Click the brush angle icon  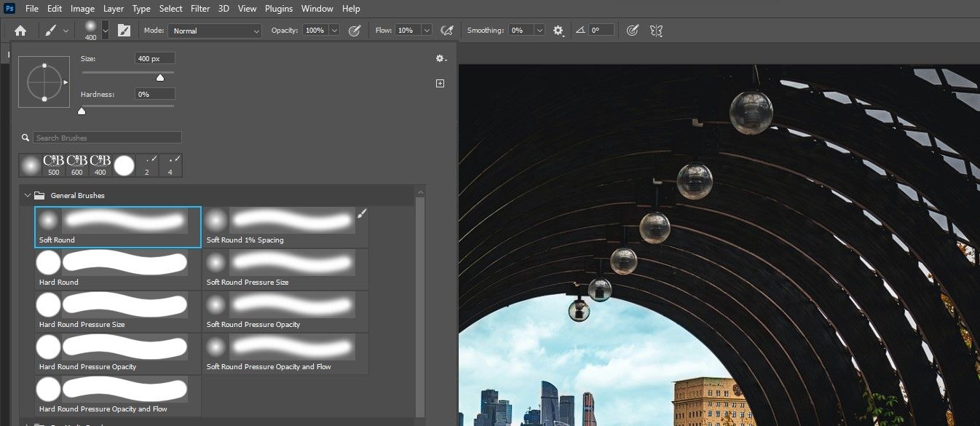[x=580, y=31]
